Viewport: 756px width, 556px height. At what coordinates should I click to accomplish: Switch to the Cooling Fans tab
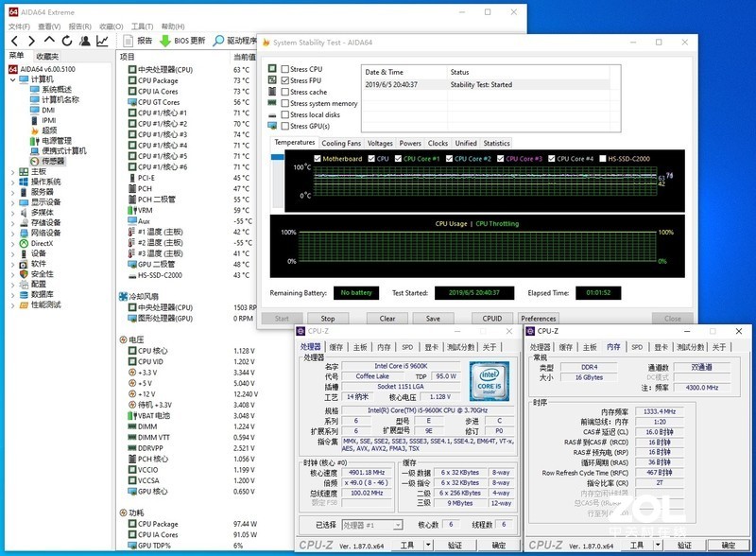point(340,144)
